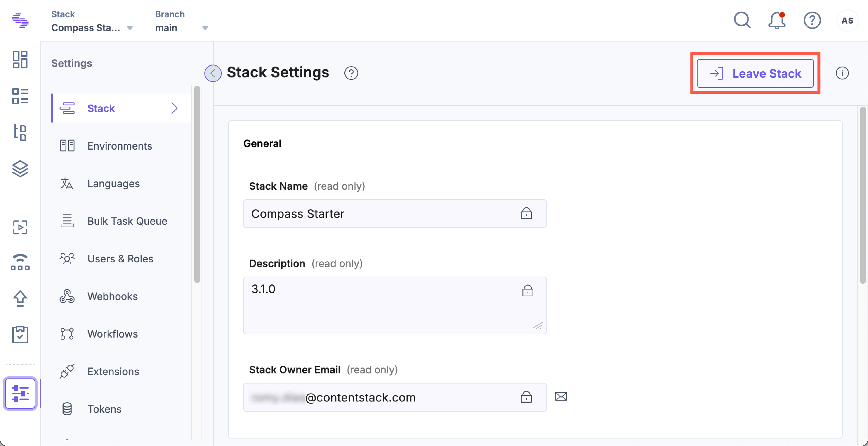Select Extensions in Settings menu
Screen dimensions: 868x446
(122, 372)
